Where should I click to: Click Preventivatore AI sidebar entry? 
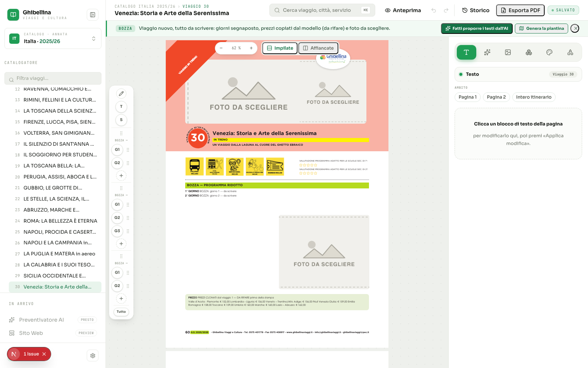53,320
